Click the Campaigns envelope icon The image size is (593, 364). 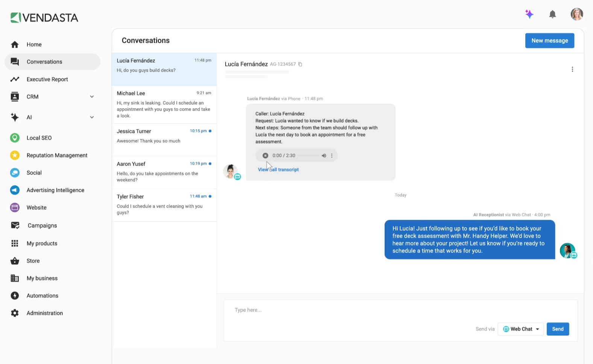point(15,225)
